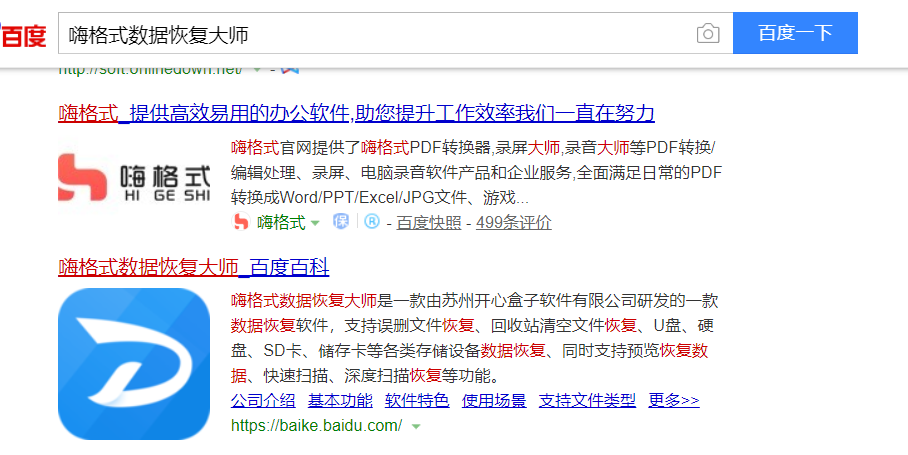The width and height of the screenshot is (908, 455).
Task: Jump to the 支持文件类型 section link
Action: point(587,401)
